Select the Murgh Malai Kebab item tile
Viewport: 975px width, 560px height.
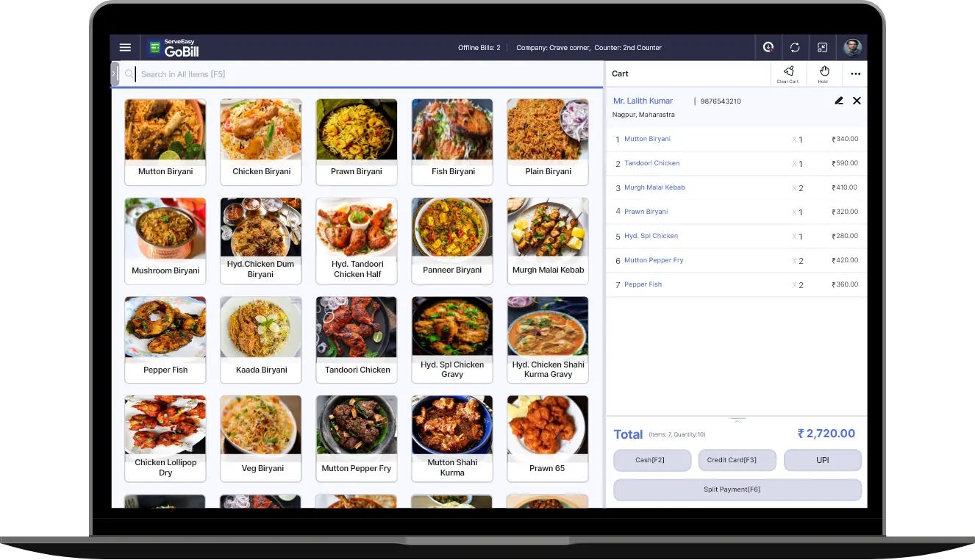pyautogui.click(x=548, y=240)
